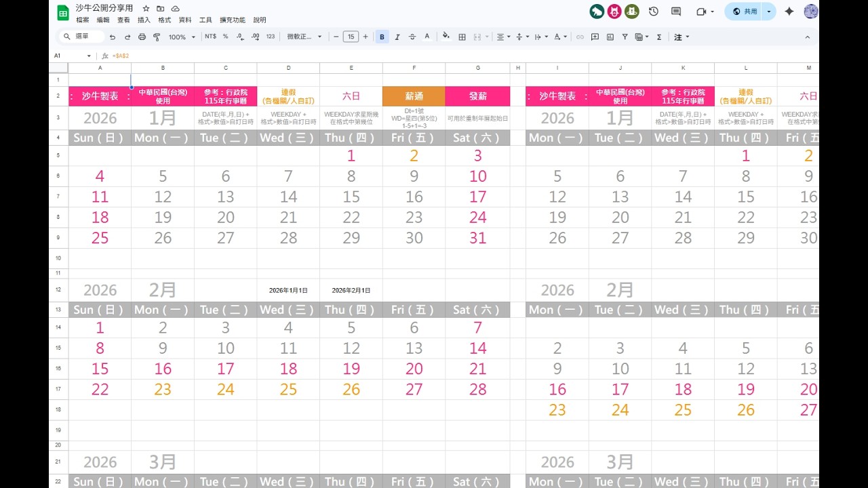Open the font family dropdown
The width and height of the screenshot is (868, 488).
pos(304,37)
